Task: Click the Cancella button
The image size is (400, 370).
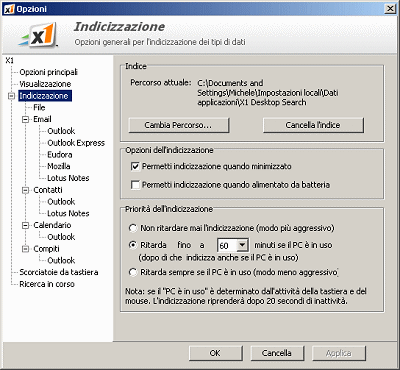Action: point(277,353)
